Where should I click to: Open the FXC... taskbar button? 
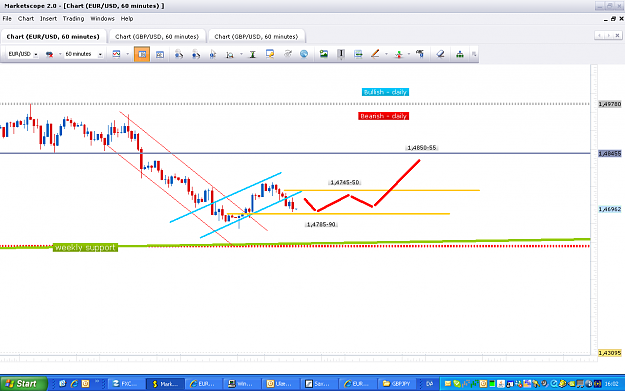(126, 383)
